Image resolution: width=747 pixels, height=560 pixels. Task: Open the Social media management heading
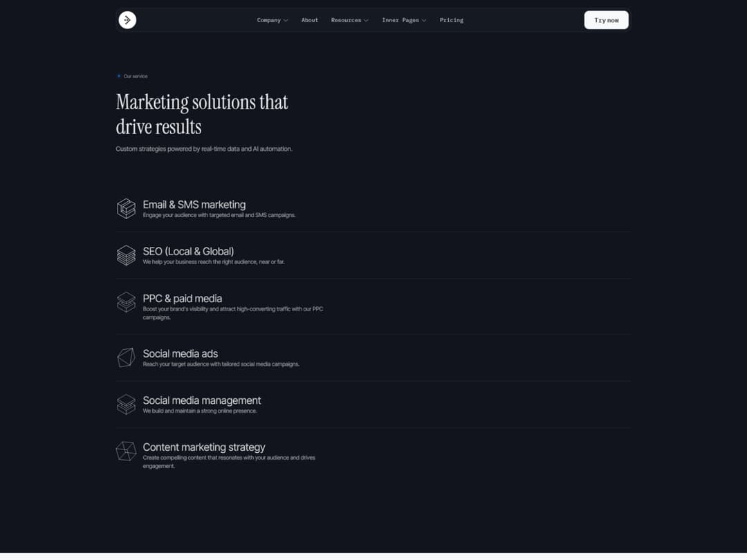coord(201,401)
